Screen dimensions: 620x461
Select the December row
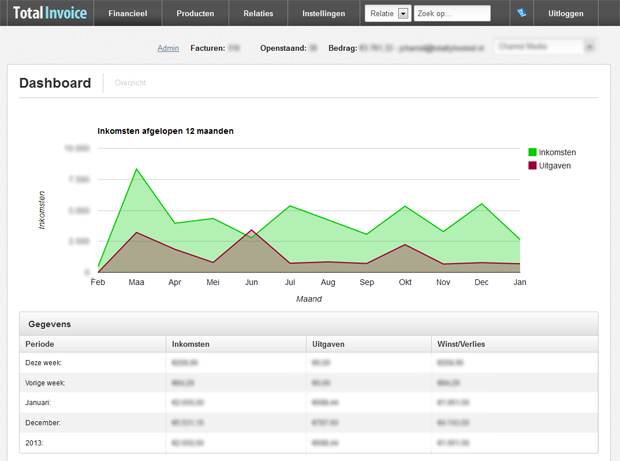(309, 423)
